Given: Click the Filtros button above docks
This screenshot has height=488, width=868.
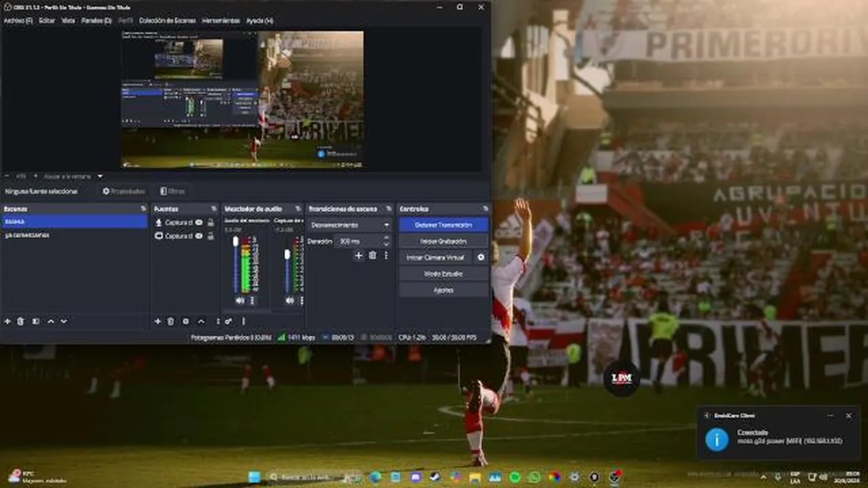Looking at the screenshot, I should pyautogui.click(x=173, y=191).
